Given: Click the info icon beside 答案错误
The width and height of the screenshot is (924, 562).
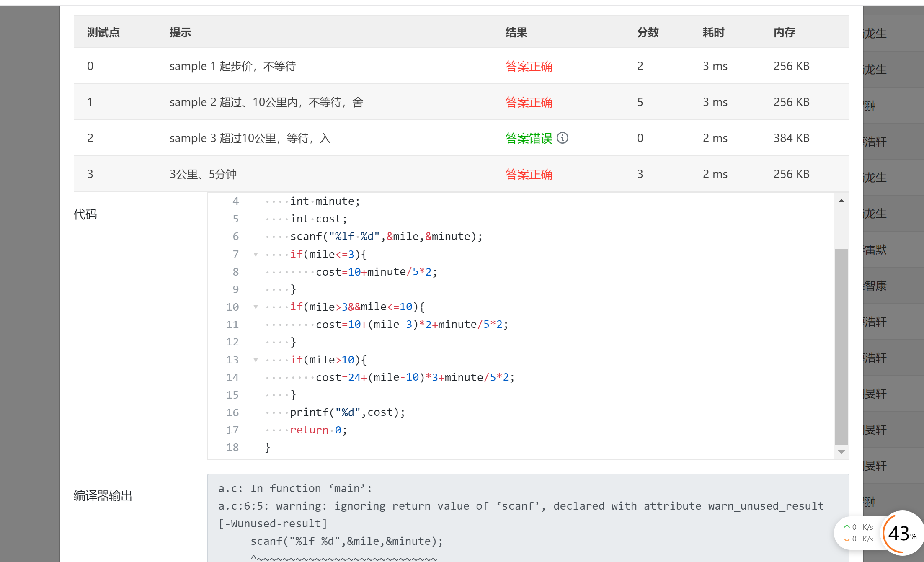Looking at the screenshot, I should pyautogui.click(x=563, y=138).
